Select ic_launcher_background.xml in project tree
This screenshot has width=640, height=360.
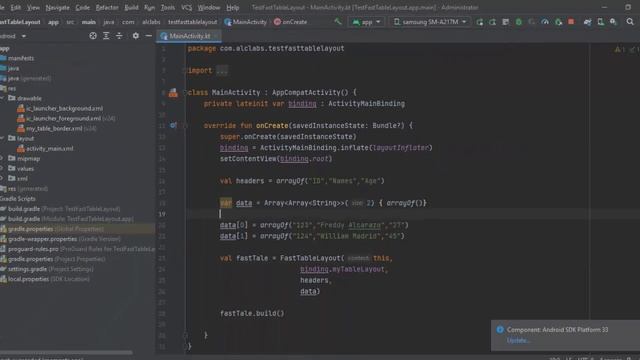coord(60,108)
